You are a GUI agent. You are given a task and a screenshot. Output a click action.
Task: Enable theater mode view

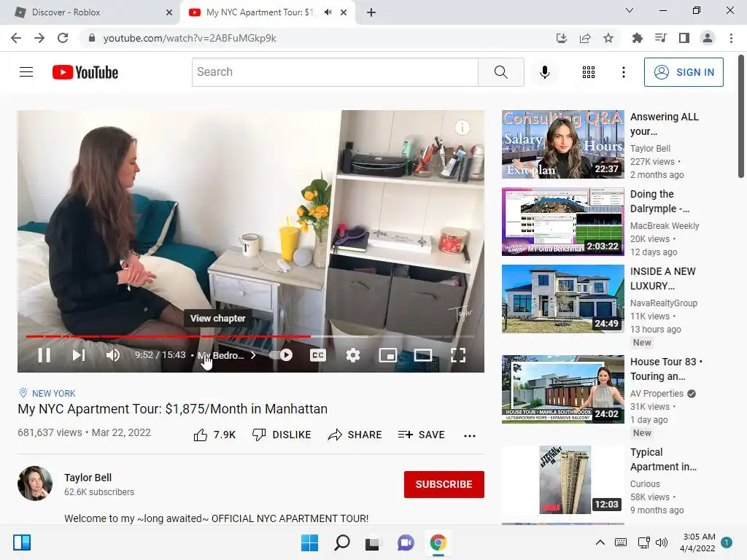tap(423, 355)
